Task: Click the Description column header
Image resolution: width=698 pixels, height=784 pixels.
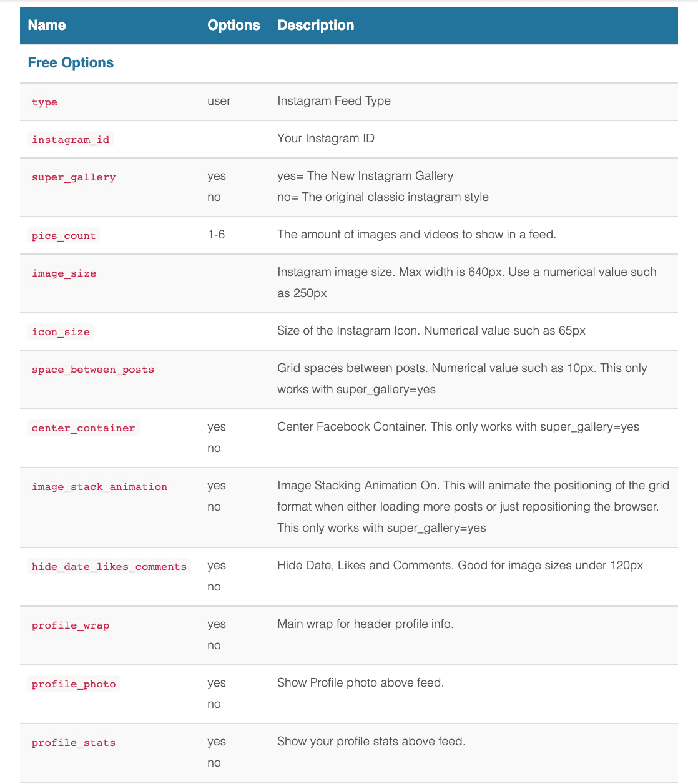Action: tap(315, 26)
